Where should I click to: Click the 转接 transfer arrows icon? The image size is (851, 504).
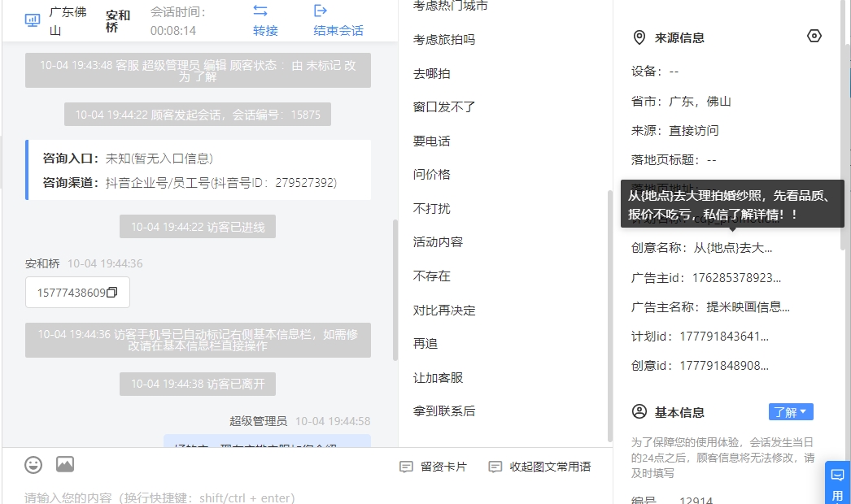click(260, 11)
